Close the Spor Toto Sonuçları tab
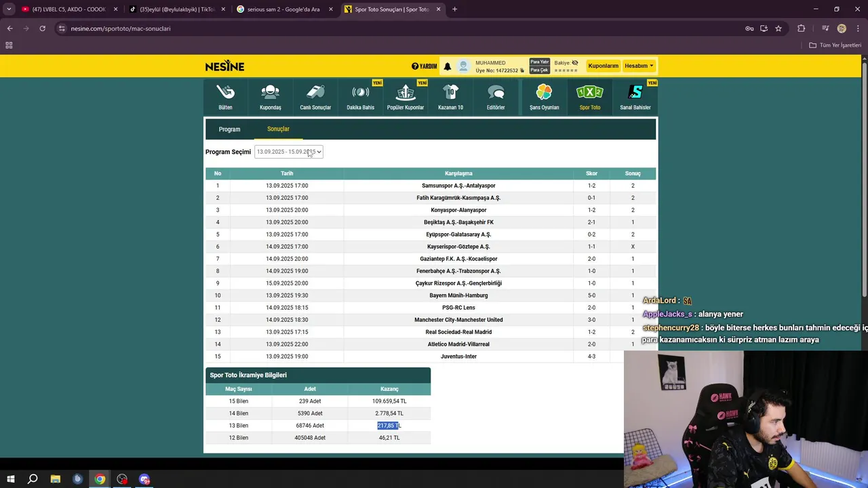 click(438, 9)
